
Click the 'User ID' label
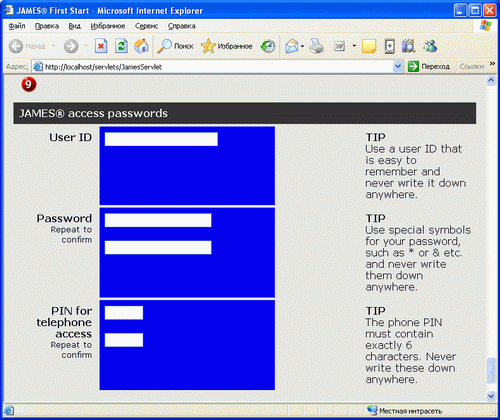pyautogui.click(x=70, y=137)
